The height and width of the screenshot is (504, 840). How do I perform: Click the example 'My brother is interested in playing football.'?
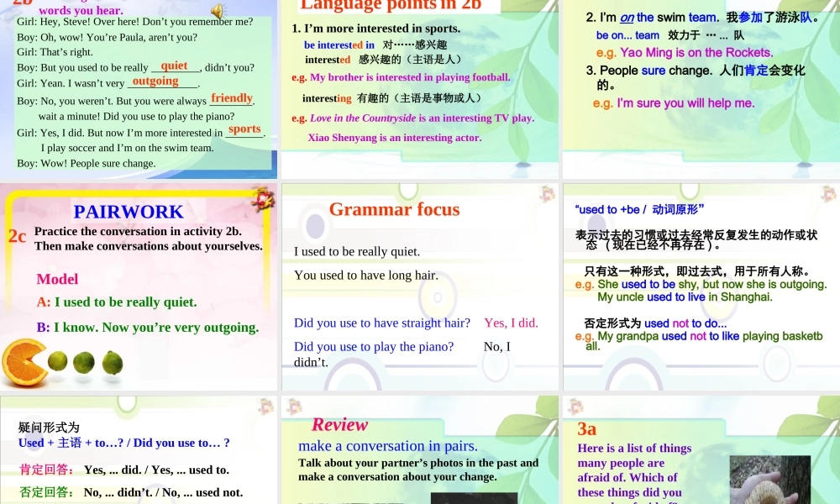point(410,77)
